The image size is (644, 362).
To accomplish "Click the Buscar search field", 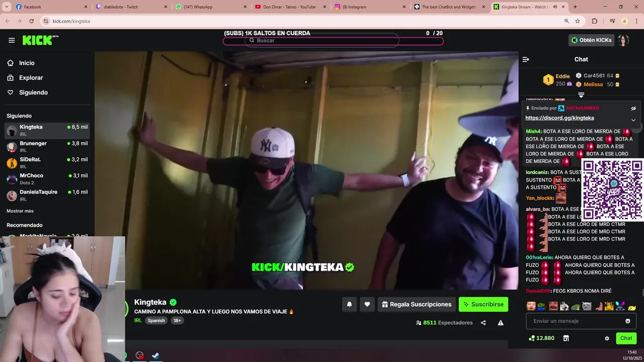I will pos(322,40).
